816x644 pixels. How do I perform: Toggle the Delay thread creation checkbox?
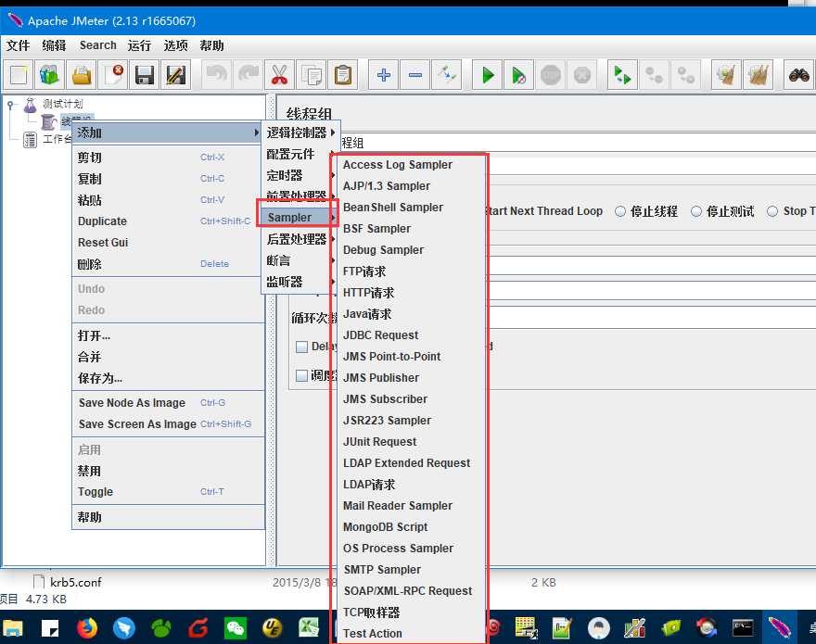302,347
